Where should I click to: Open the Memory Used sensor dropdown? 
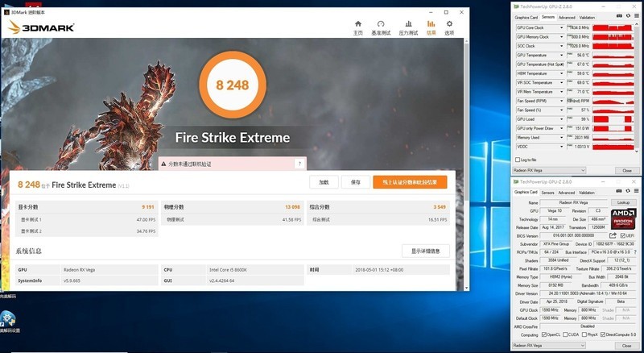pos(561,138)
